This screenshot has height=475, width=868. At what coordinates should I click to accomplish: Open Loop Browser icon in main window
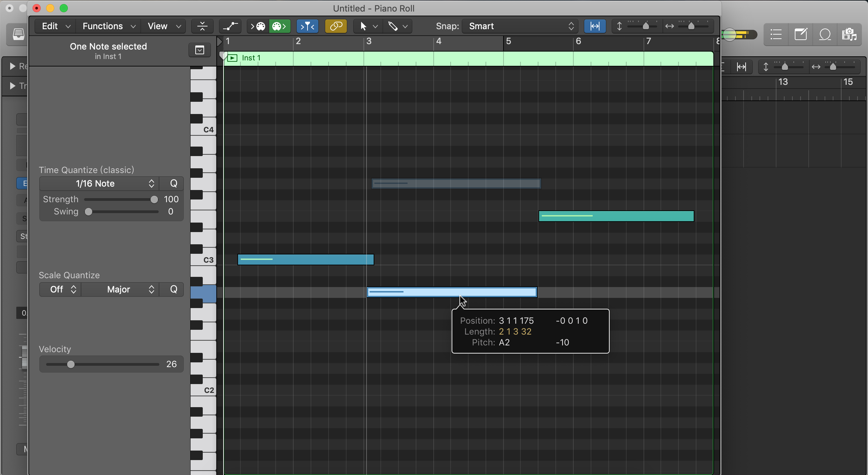825,34
